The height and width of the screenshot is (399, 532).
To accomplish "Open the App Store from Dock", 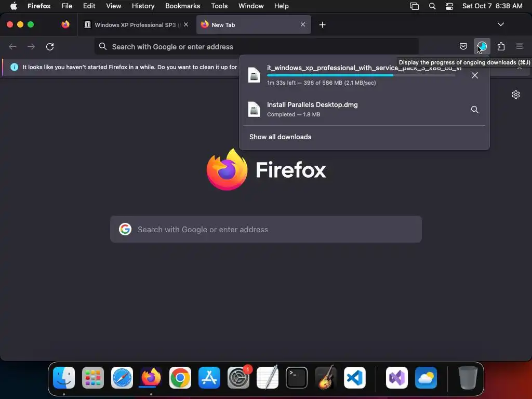I will [209, 377].
